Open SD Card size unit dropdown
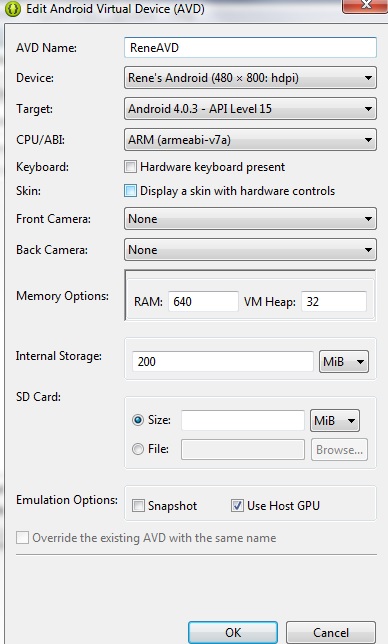388x644 pixels. (x=335, y=421)
